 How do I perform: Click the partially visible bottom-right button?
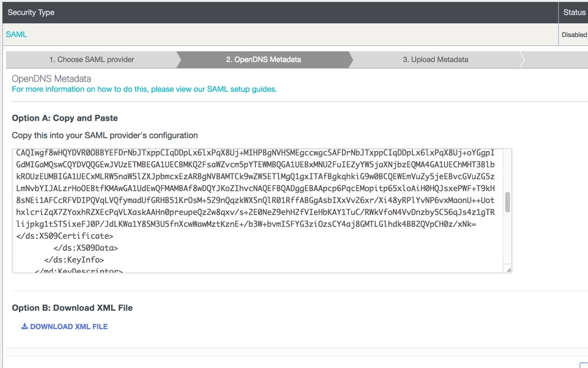[583, 365]
